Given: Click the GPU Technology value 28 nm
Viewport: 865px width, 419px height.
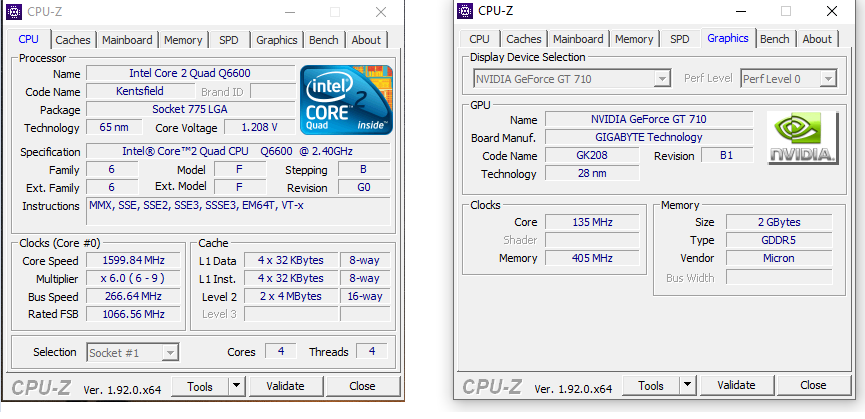Looking at the screenshot, I should coord(592,173).
